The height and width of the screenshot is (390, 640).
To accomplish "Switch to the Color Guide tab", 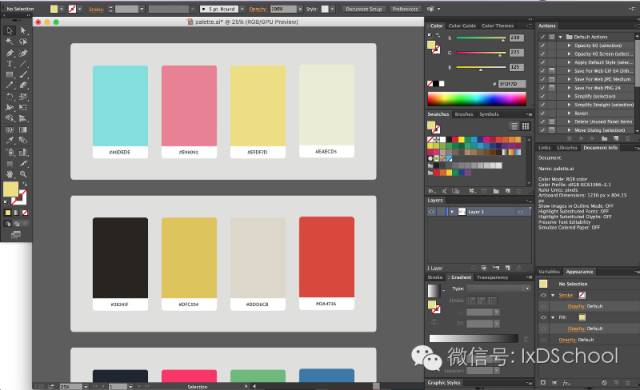I will pyautogui.click(x=462, y=26).
